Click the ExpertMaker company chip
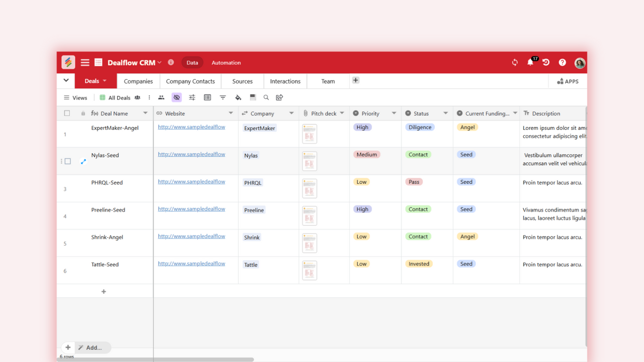 point(259,128)
